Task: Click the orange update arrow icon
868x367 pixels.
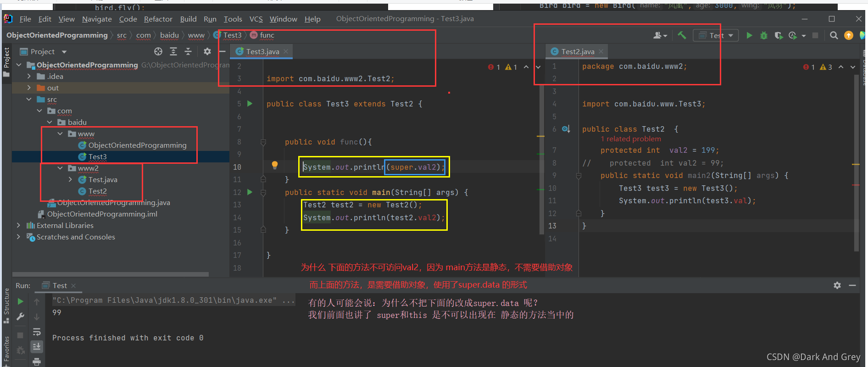Action: coord(849,35)
